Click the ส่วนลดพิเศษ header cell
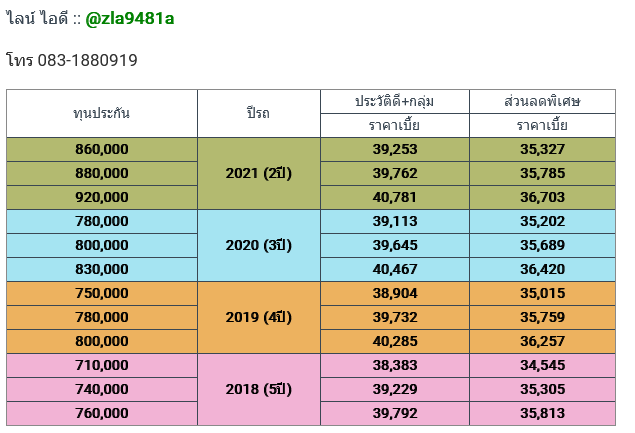635x433 pixels. tap(542, 101)
